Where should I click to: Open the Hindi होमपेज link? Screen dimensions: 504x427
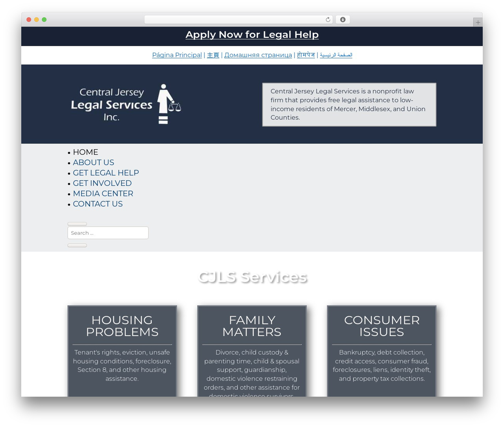[x=306, y=55]
